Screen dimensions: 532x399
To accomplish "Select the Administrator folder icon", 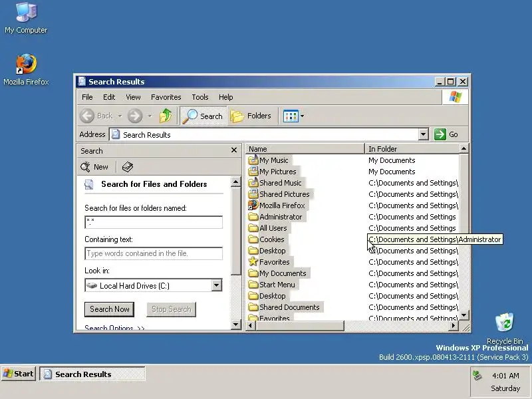I will (253, 217).
